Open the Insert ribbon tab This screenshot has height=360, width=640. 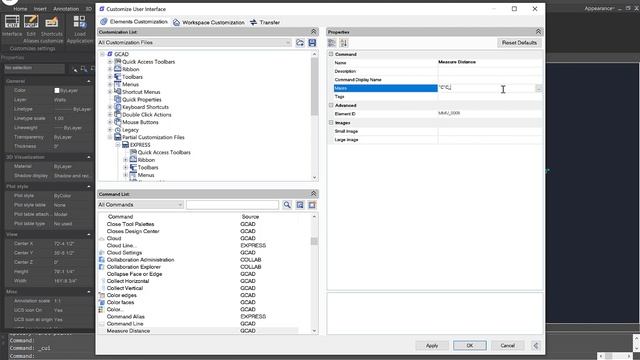(40, 9)
